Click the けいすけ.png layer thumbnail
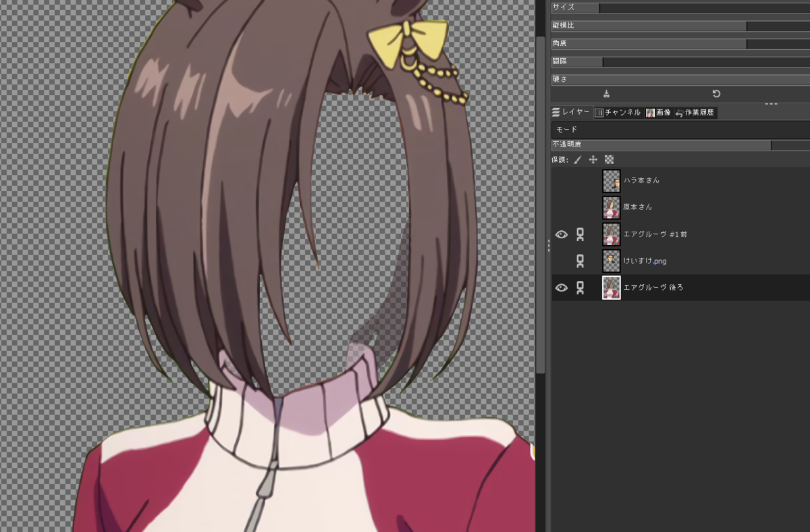810x532 pixels. (611, 261)
